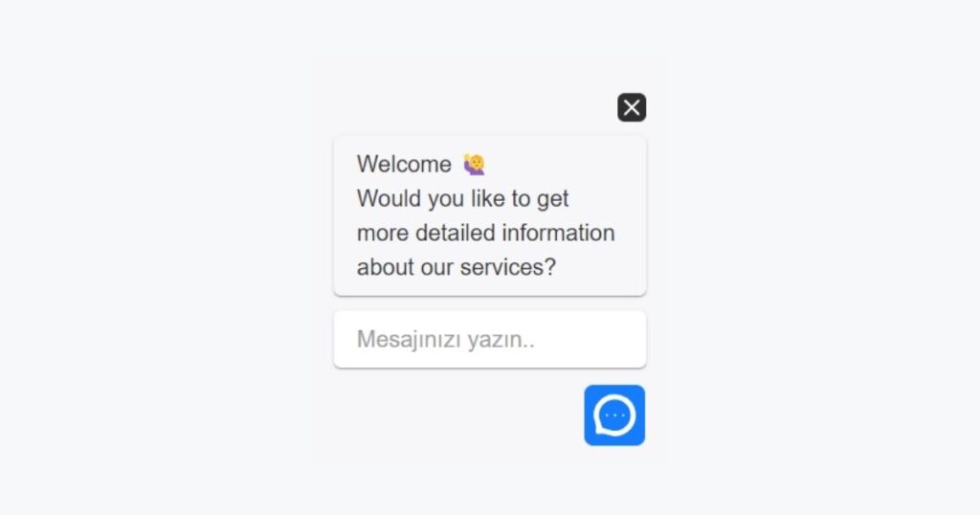
Task: Select the welcome message bubble
Action: [490, 216]
